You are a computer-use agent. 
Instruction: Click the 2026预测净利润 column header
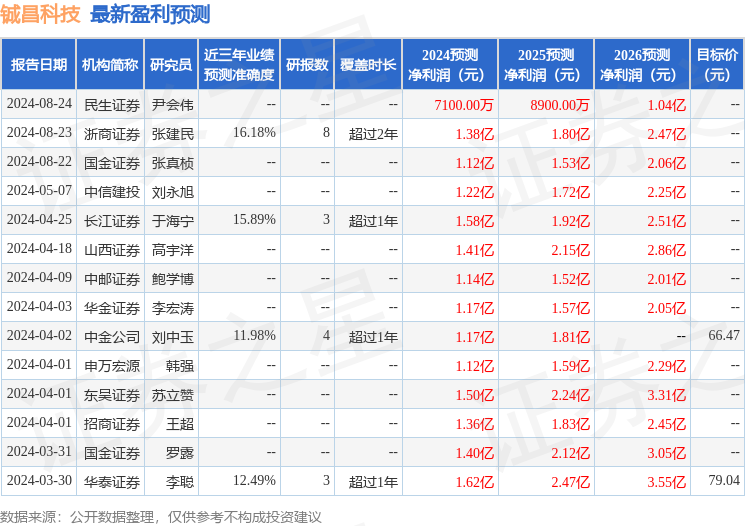tap(642, 65)
